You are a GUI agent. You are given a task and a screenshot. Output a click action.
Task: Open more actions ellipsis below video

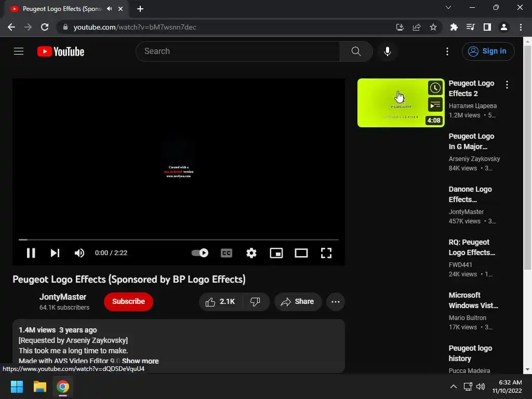click(x=336, y=301)
